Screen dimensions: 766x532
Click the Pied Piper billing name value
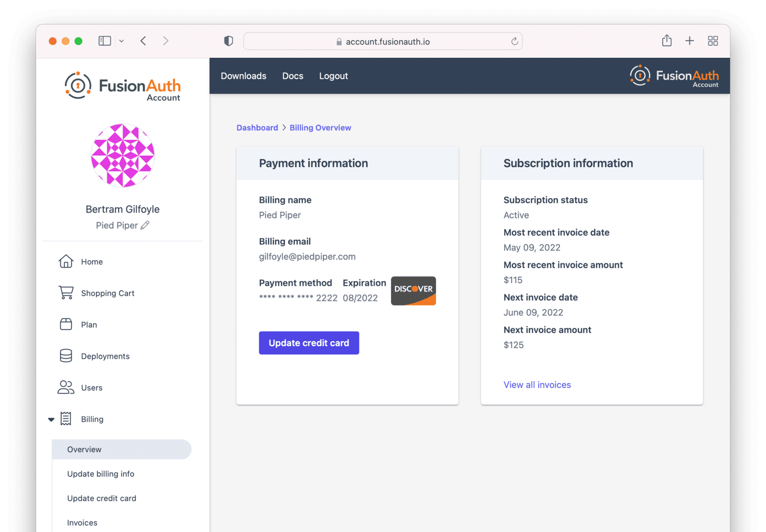(280, 215)
